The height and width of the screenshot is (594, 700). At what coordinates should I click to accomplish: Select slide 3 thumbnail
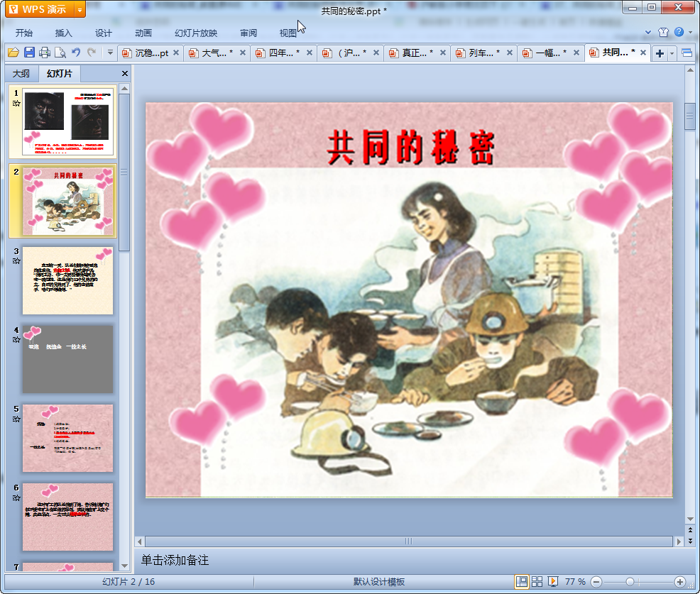(67, 280)
